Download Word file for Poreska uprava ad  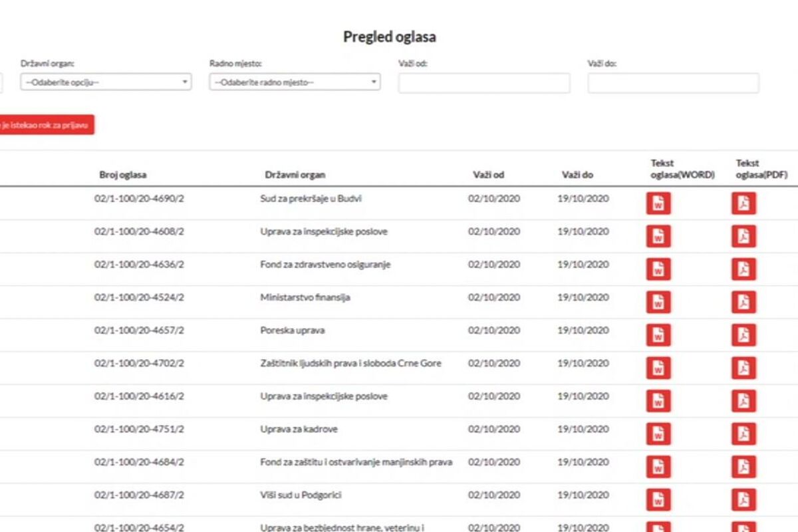pyautogui.click(x=658, y=335)
